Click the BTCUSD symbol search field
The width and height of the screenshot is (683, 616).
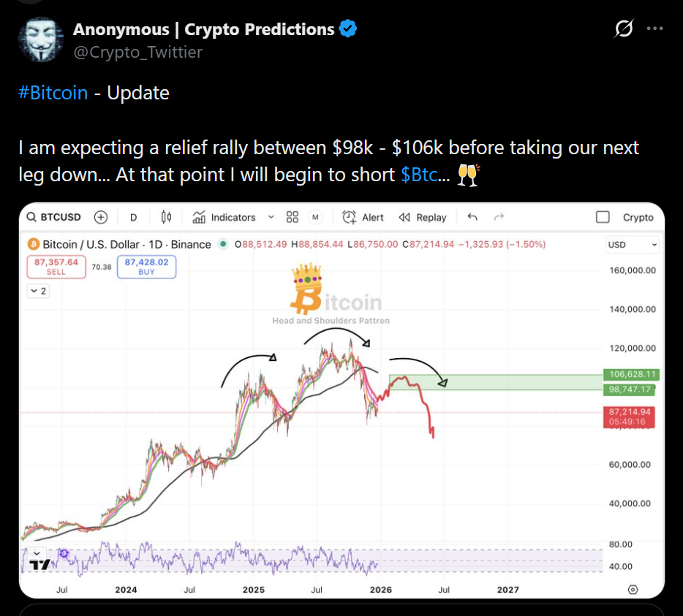pyautogui.click(x=59, y=217)
